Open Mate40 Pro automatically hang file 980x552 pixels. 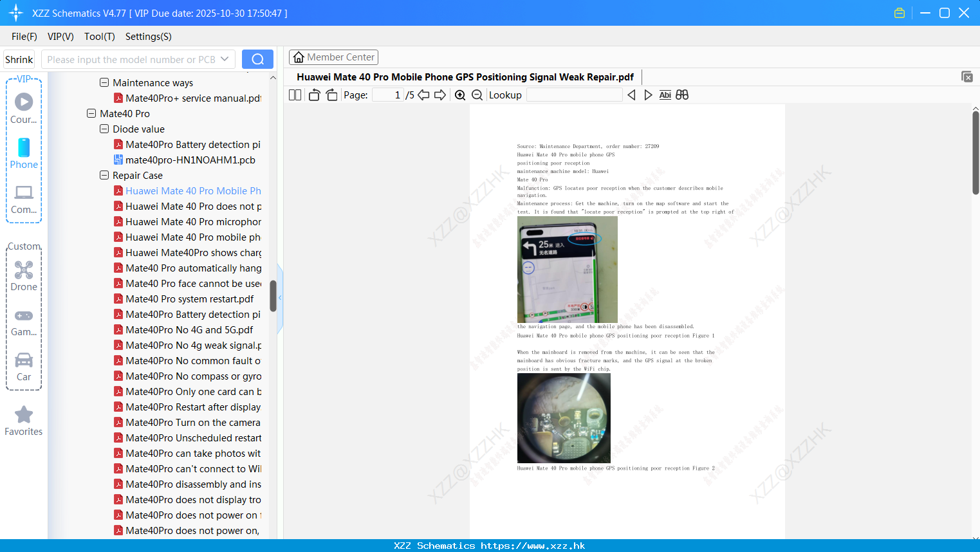[x=187, y=268]
